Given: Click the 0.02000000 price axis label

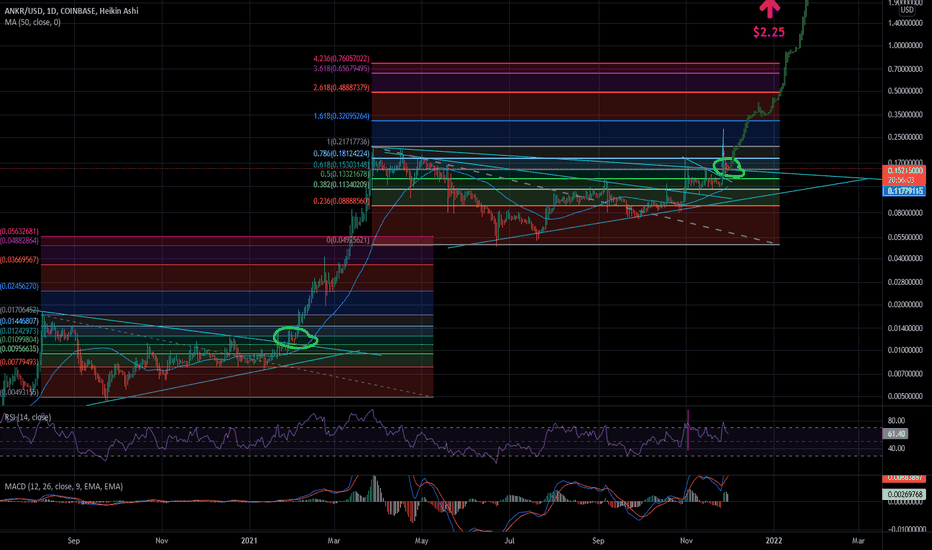Looking at the screenshot, I should click(905, 304).
